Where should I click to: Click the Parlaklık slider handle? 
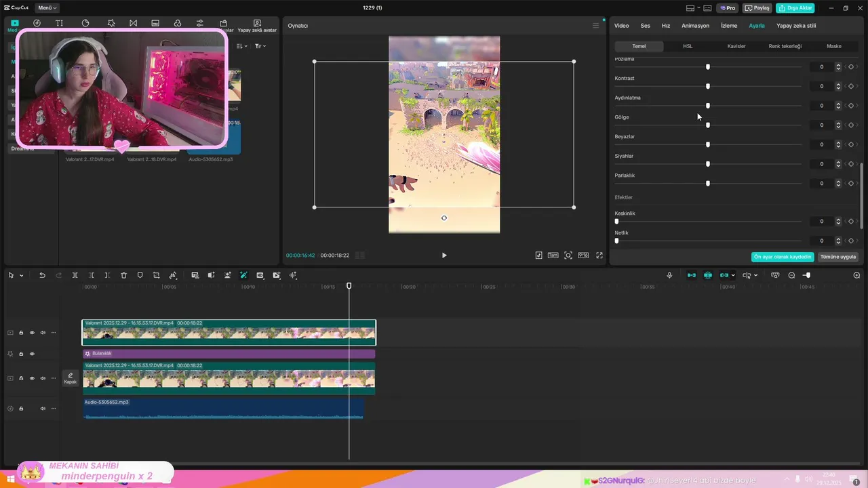707,184
